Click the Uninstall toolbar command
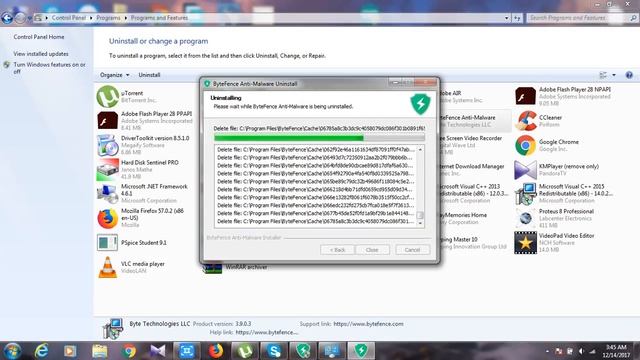The height and width of the screenshot is (360, 640). point(149,75)
